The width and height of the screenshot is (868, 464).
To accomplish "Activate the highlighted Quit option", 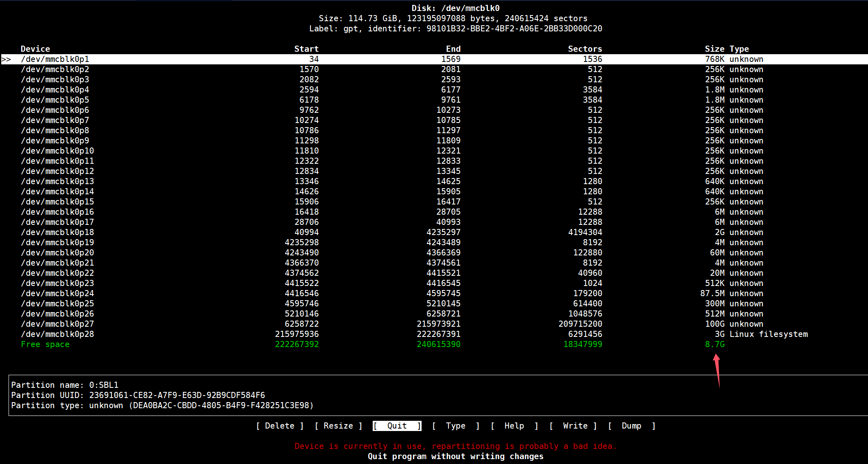I will 397,426.
